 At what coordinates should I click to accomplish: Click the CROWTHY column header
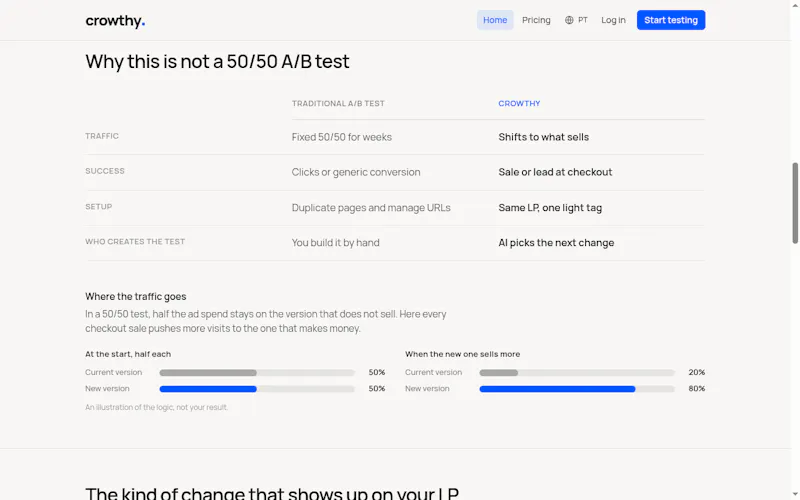519,103
